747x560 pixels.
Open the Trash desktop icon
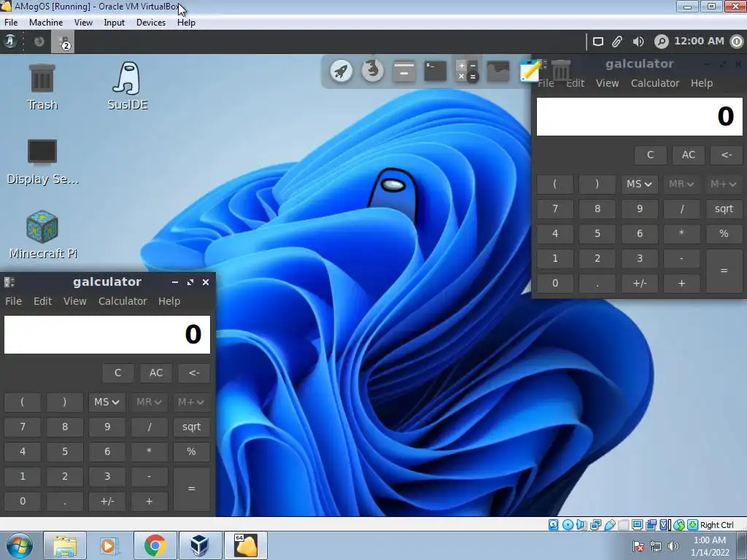click(x=42, y=87)
